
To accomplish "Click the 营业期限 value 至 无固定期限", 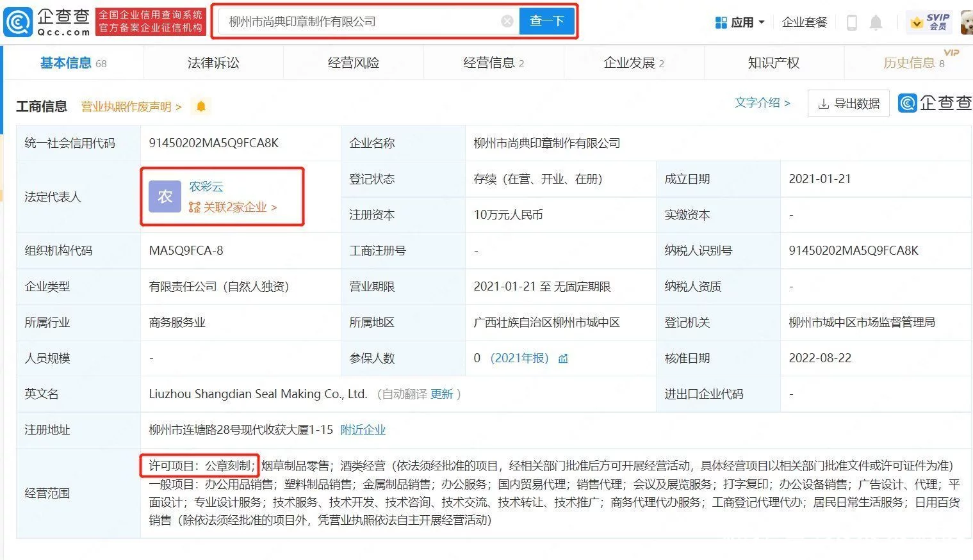I will pyautogui.click(x=542, y=287).
